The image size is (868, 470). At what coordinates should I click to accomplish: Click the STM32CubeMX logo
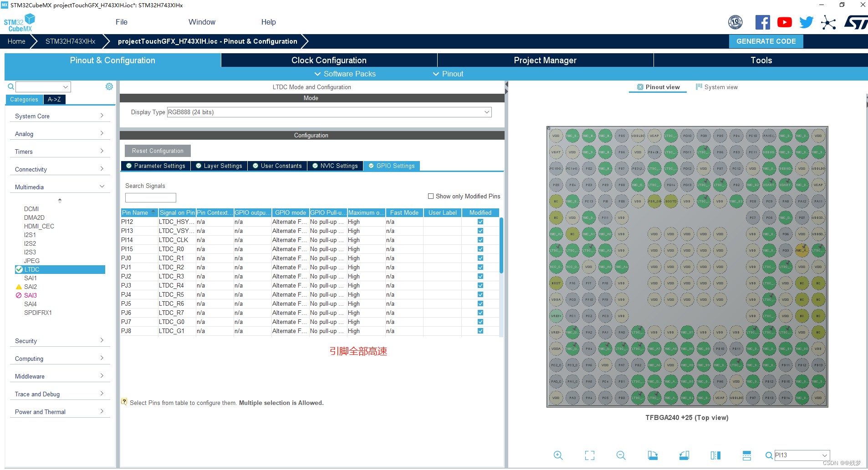click(x=20, y=23)
